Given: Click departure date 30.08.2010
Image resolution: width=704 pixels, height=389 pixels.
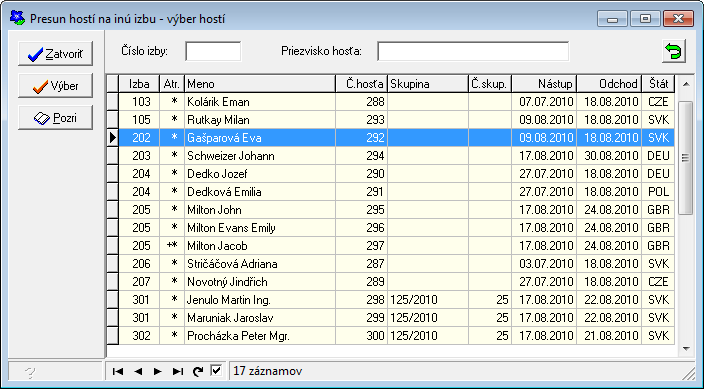Looking at the screenshot, I should (x=609, y=156).
